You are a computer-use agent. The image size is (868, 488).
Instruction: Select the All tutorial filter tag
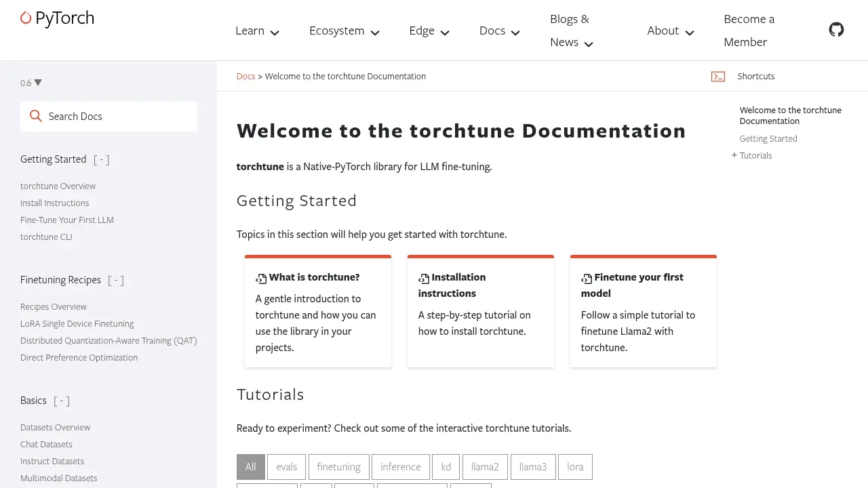click(x=251, y=466)
